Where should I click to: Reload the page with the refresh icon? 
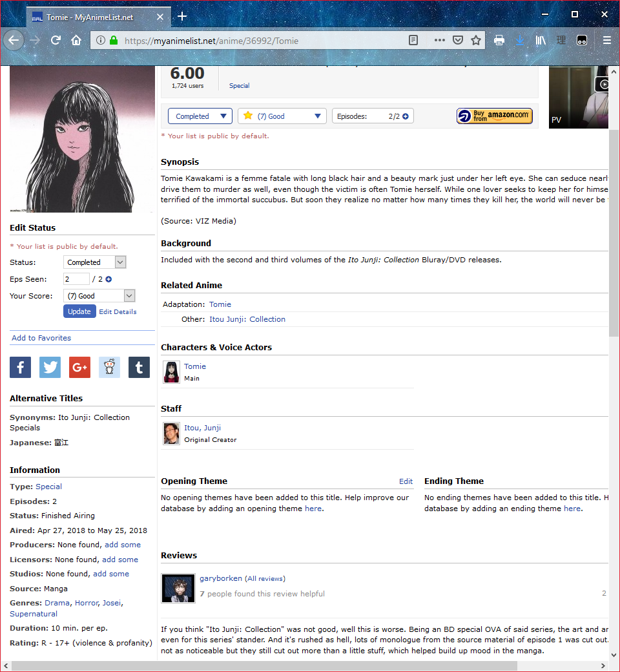click(56, 41)
